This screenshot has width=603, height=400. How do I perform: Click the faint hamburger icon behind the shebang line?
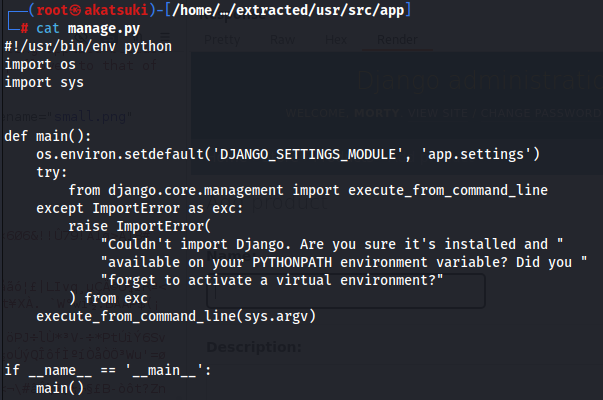tap(165, 37)
